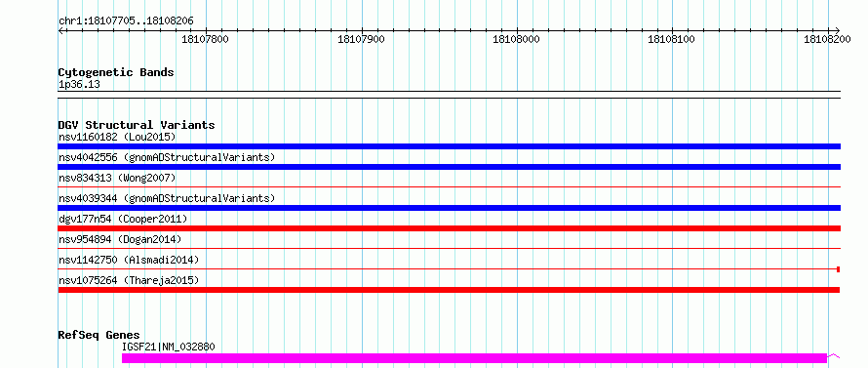Image resolution: width=868 pixels, height=368 pixels.
Task: Click the red bar under dgv177n54
Action: (x=450, y=228)
